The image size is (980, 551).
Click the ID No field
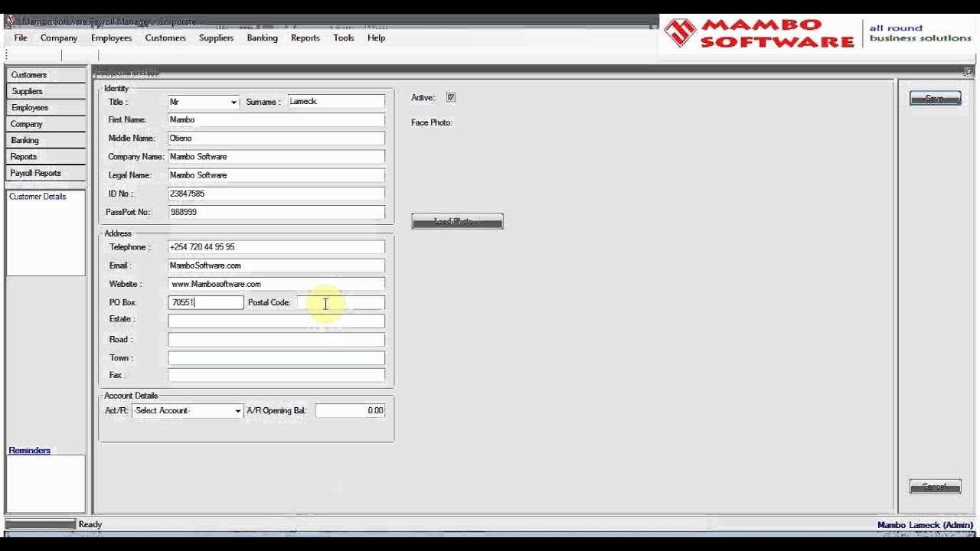[x=276, y=194]
